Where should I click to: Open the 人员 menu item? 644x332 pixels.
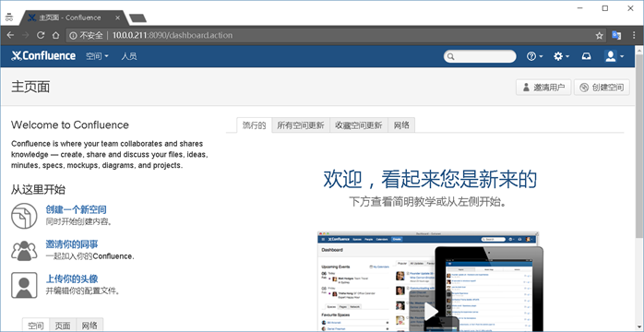(129, 56)
